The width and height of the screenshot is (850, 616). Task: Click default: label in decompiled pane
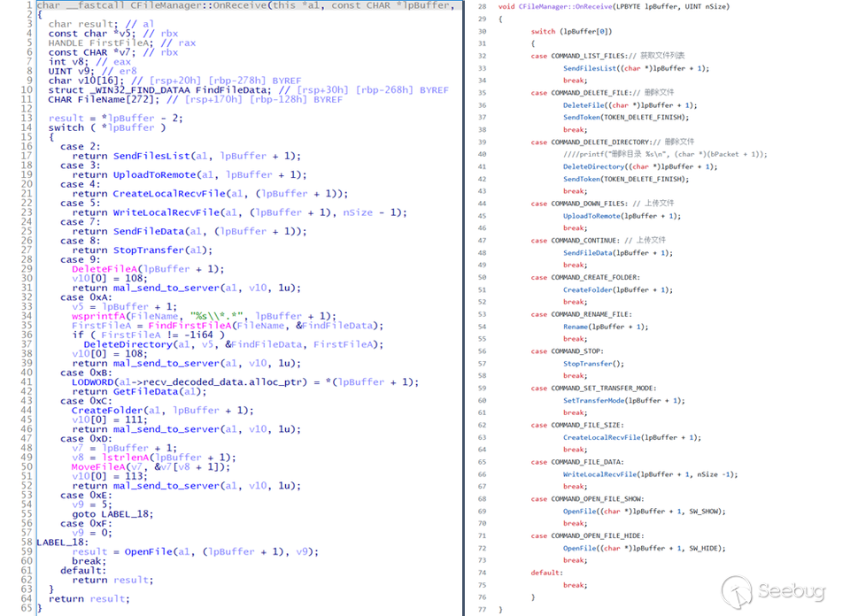point(83,571)
